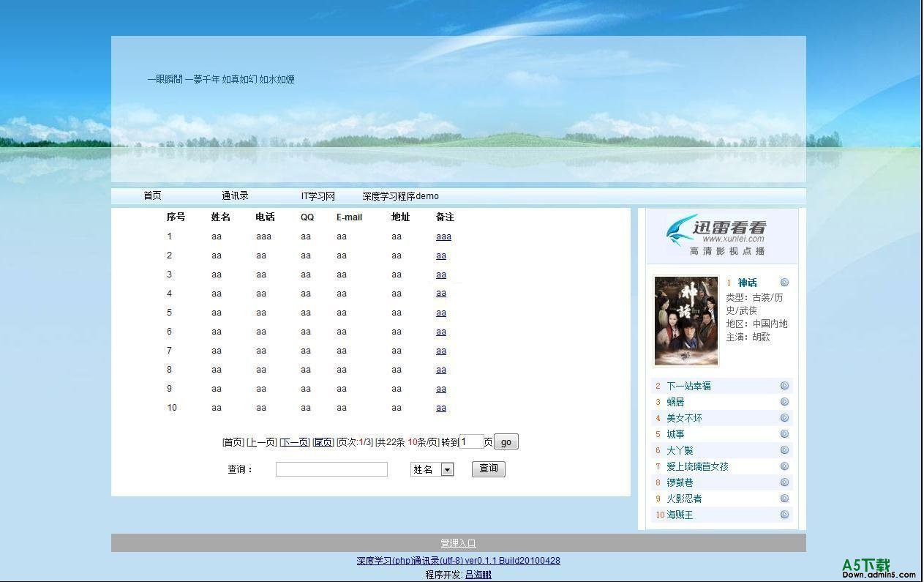The width and height of the screenshot is (924, 582).
Task: Open the aa remark link in row 10
Action: coord(441,408)
